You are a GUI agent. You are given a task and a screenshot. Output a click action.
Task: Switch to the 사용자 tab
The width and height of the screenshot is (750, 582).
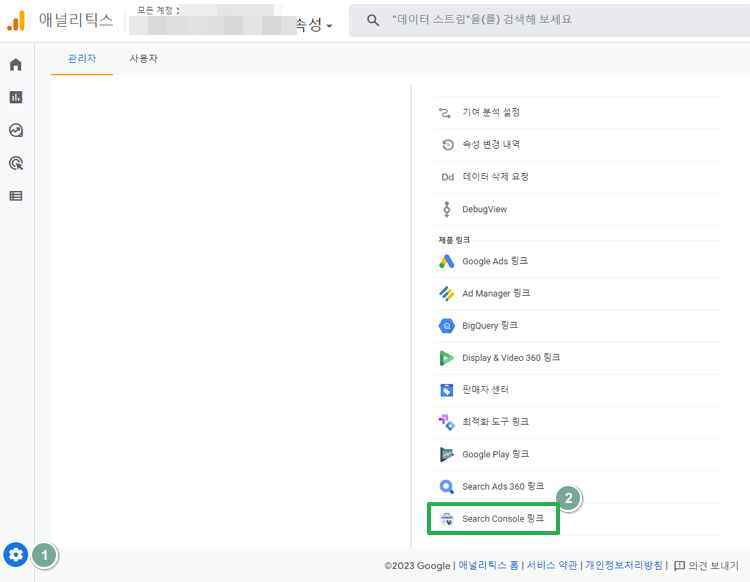[143, 59]
